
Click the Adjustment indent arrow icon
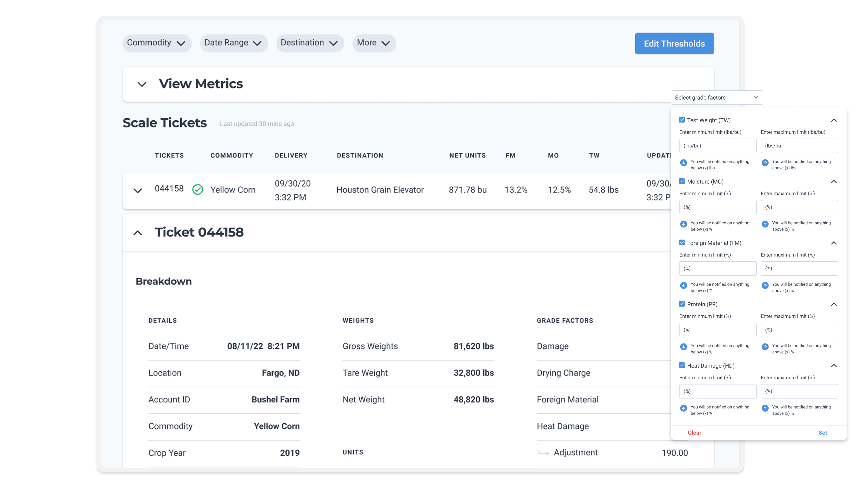coord(543,453)
